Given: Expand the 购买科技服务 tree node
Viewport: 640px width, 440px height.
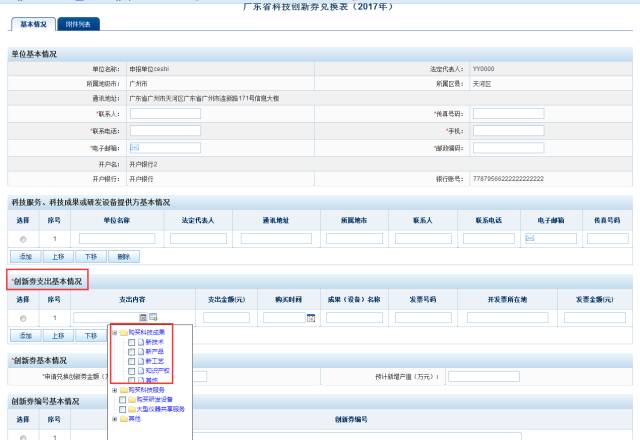Looking at the screenshot, I should (114, 390).
